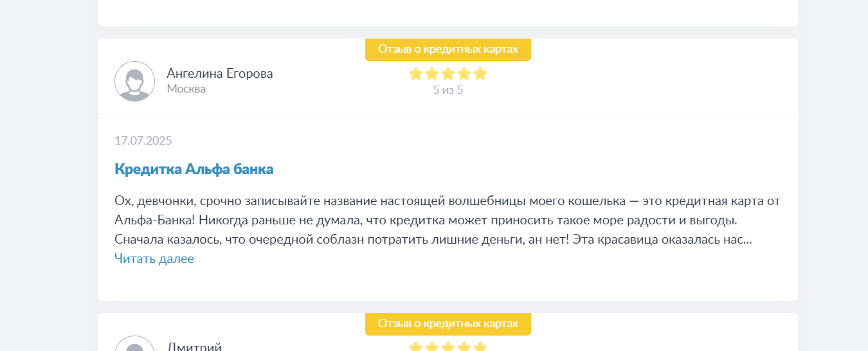This screenshot has width=868, height=351.
Task: Click the last star in Дмитрий's rating
Action: coord(480,347)
